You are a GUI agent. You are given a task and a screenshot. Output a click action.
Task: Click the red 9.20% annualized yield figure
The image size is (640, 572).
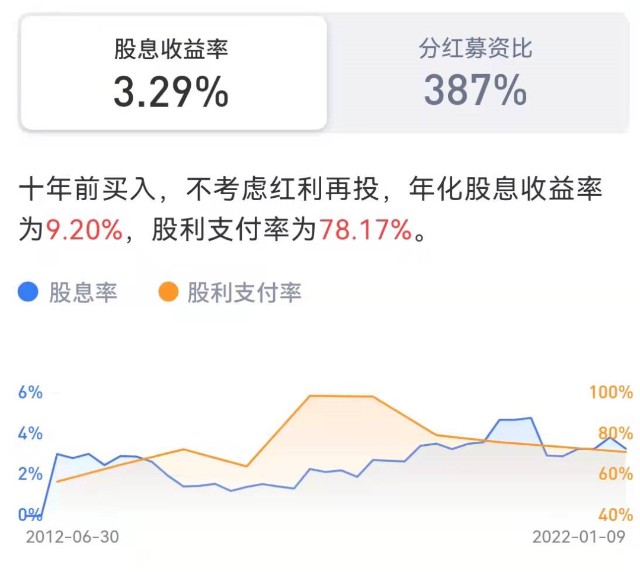point(84,230)
